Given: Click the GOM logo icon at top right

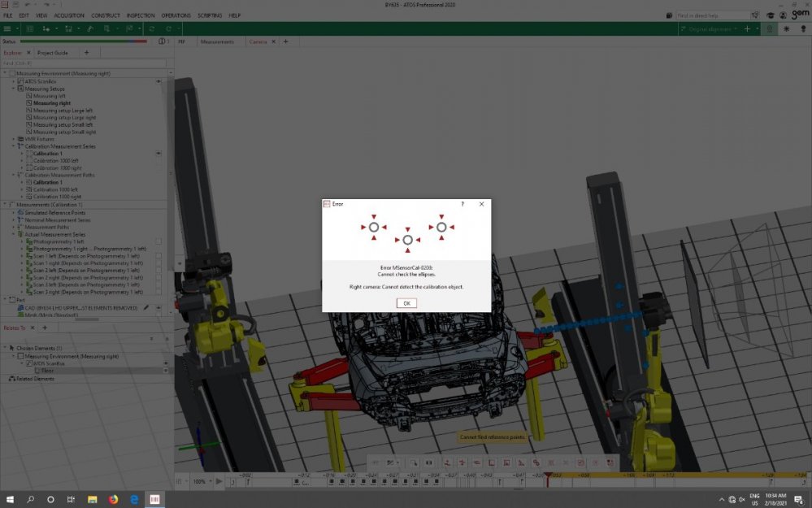Looking at the screenshot, I should 797,15.
